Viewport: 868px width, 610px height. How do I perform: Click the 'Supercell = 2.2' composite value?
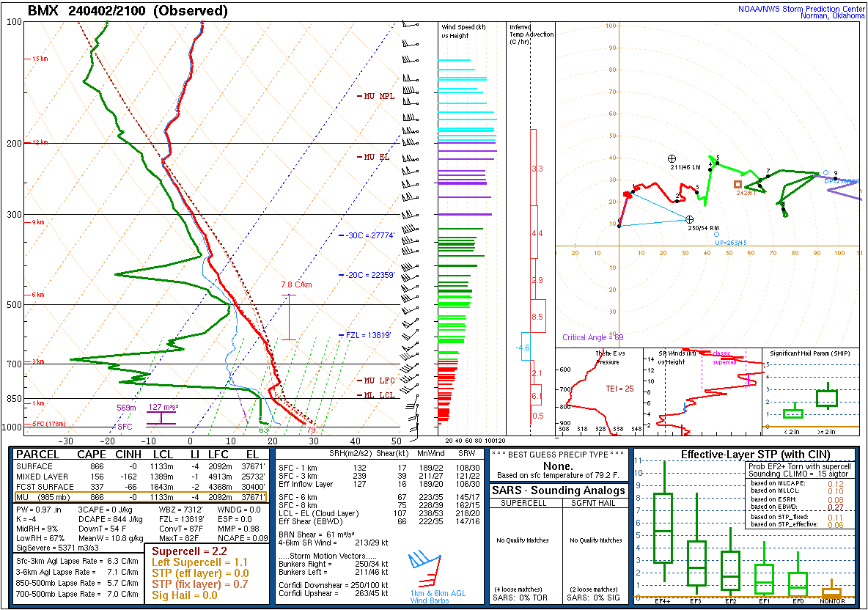189,551
